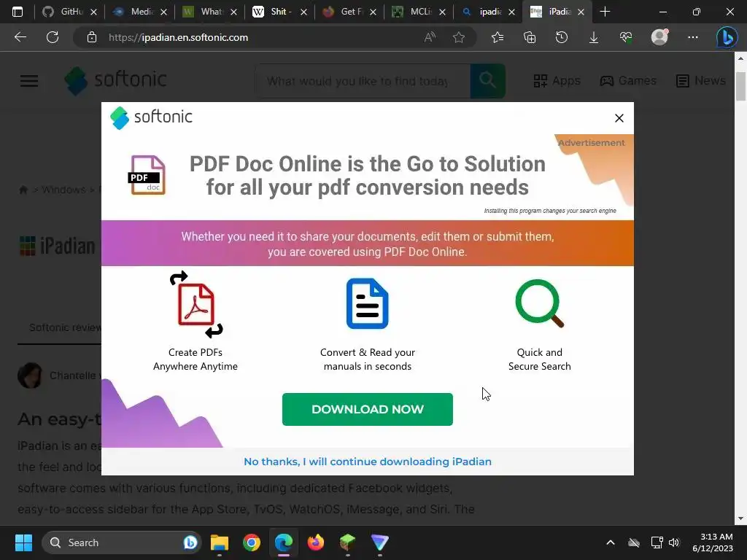The width and height of the screenshot is (747, 560).
Task: Click the green DOWNLOAD NOW button
Action: pyautogui.click(x=368, y=409)
